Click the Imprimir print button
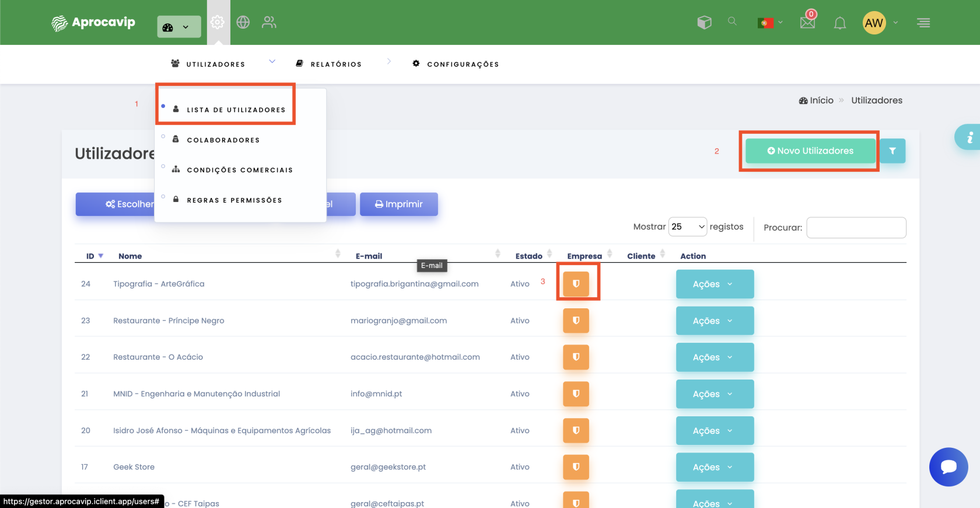Screen dimensions: 980x508 click(x=399, y=204)
